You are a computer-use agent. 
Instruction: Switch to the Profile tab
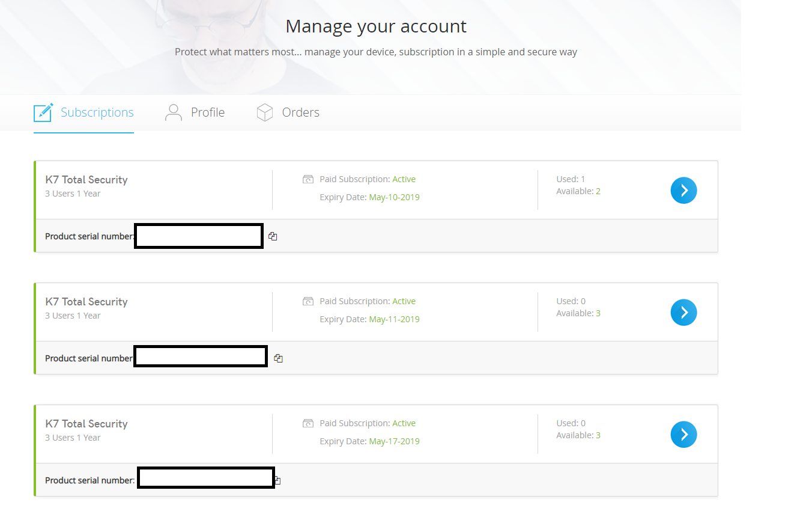point(195,112)
